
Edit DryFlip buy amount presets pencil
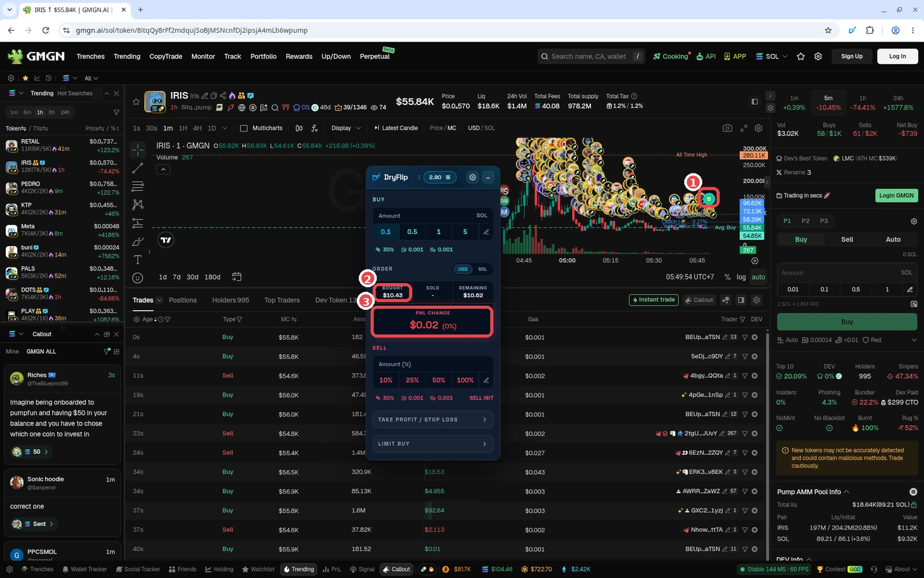(486, 232)
